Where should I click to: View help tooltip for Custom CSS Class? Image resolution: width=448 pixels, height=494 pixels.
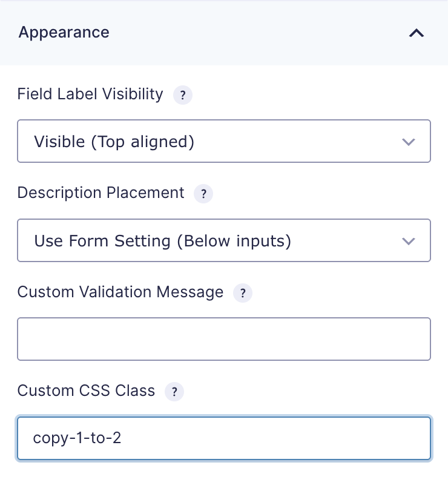174,392
